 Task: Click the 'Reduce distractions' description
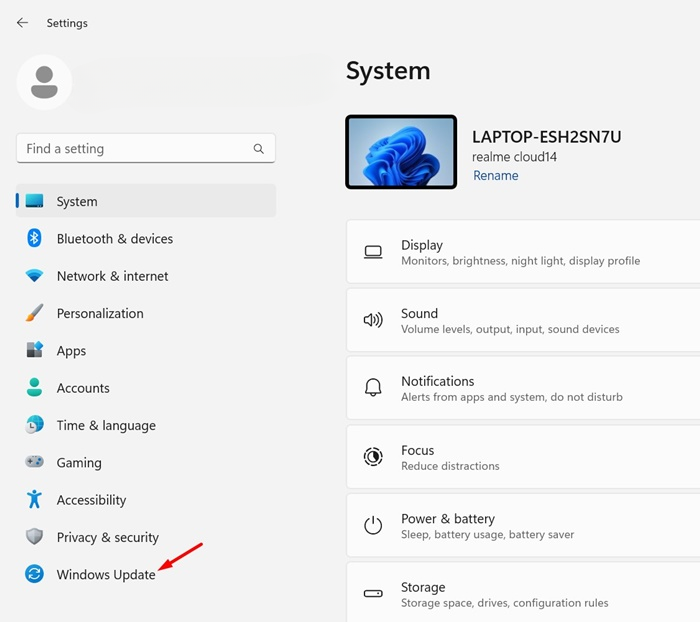pos(450,466)
